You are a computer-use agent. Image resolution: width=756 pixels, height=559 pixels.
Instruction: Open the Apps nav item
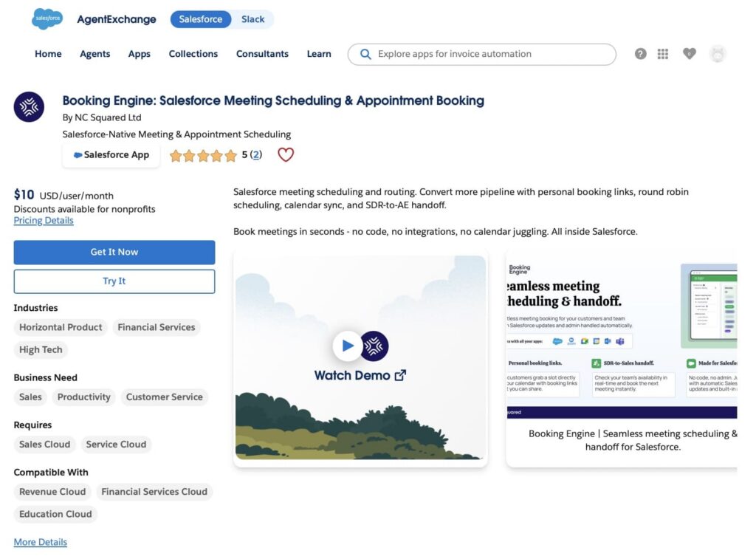[x=140, y=54]
